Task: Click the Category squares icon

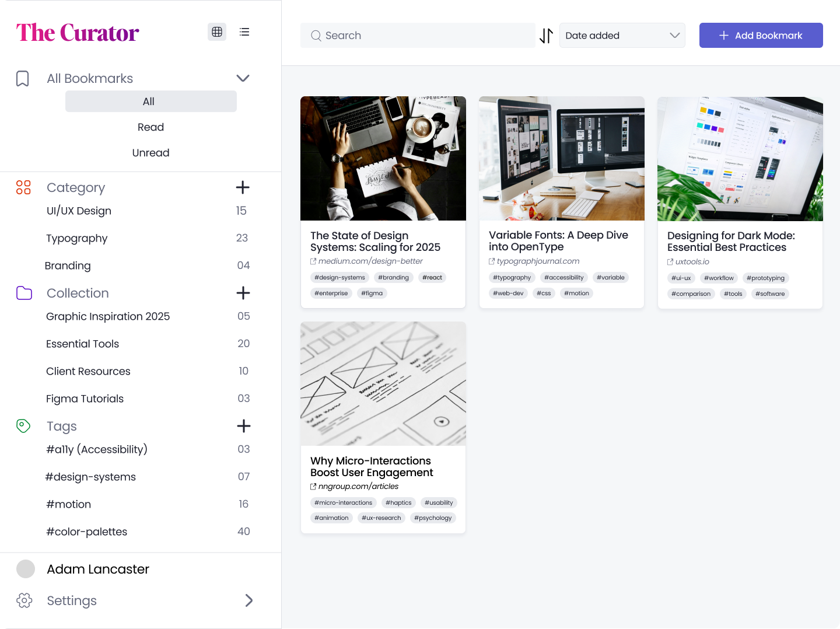Action: click(x=23, y=187)
